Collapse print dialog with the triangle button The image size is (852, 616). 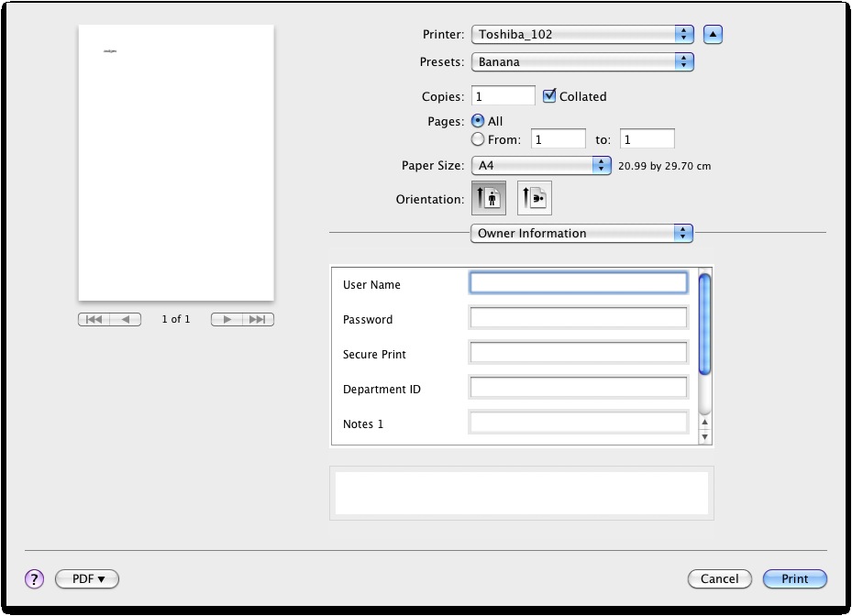pos(713,35)
